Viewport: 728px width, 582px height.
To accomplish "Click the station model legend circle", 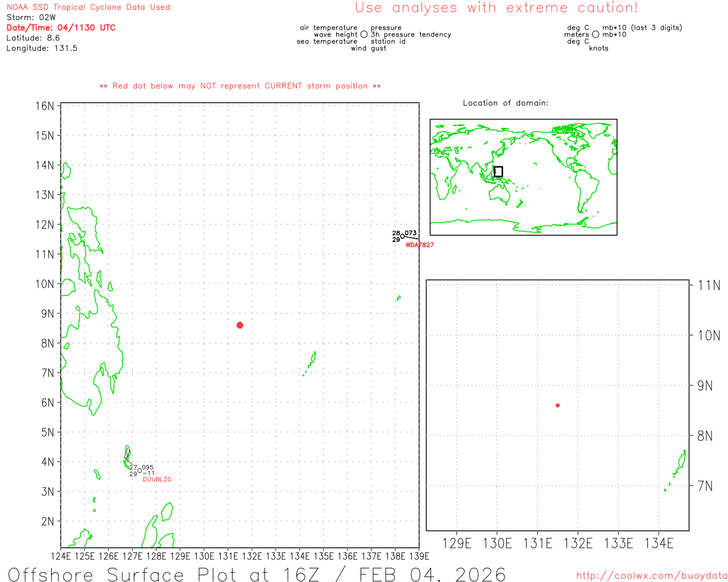I will (364, 35).
